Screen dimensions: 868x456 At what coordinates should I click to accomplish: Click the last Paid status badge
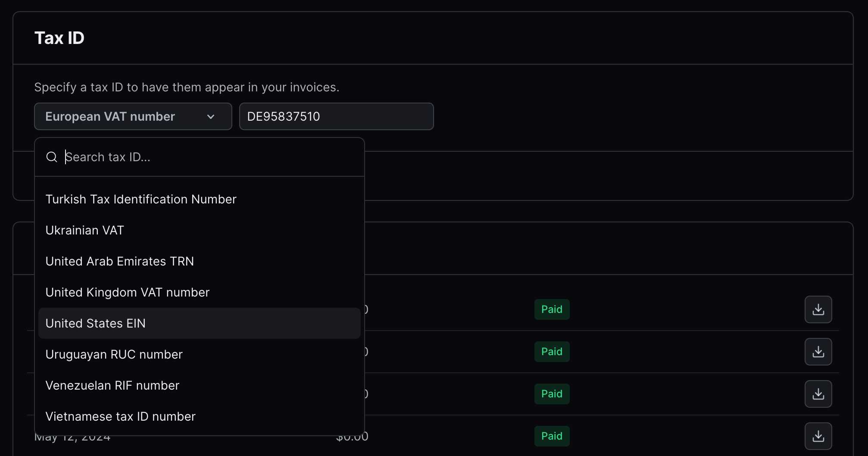pyautogui.click(x=552, y=436)
